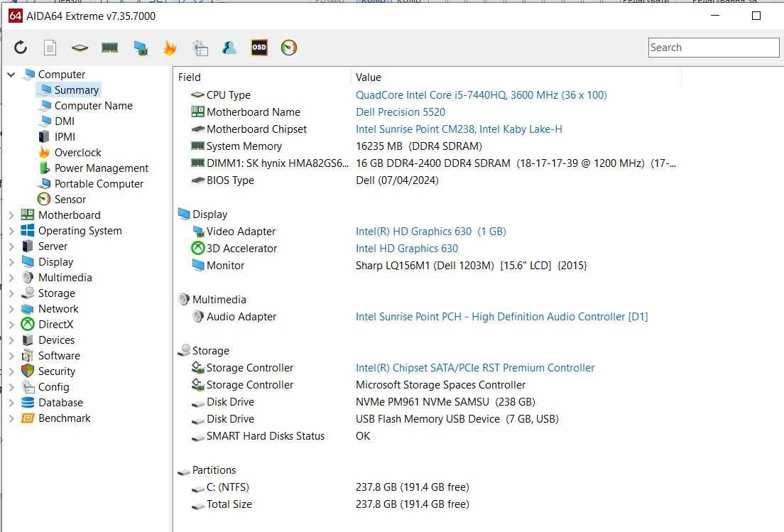Click the memory module toolbar icon
This screenshot has width=784, height=532.
[109, 48]
